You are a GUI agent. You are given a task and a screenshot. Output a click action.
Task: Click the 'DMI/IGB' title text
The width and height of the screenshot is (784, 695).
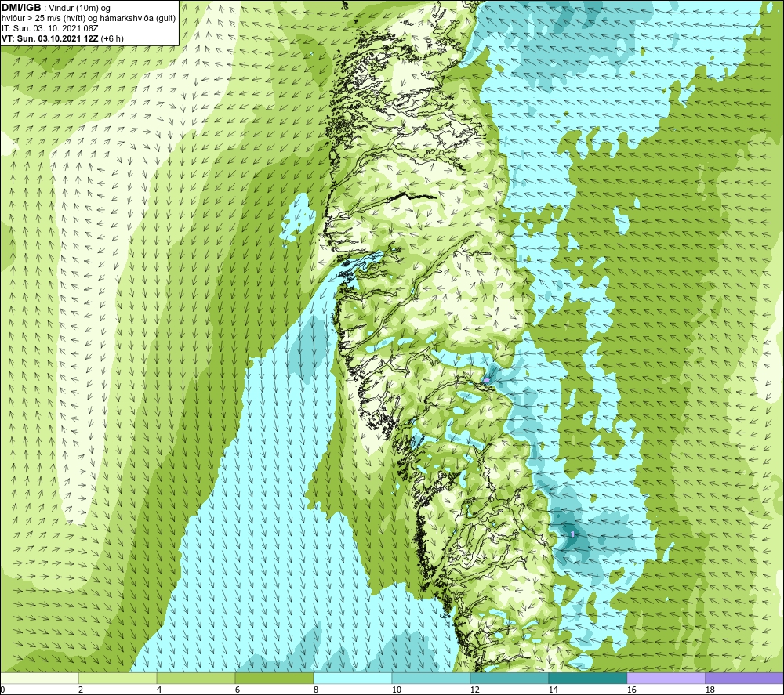[x=21, y=8]
